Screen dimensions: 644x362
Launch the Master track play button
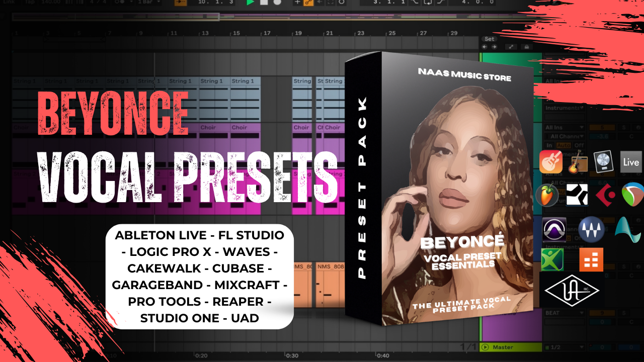point(485,347)
